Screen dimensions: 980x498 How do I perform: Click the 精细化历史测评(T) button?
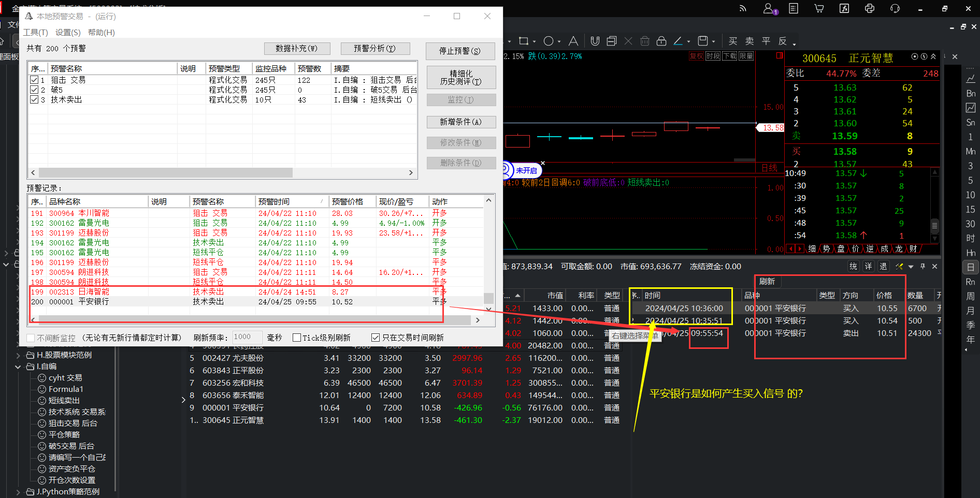[461, 77]
